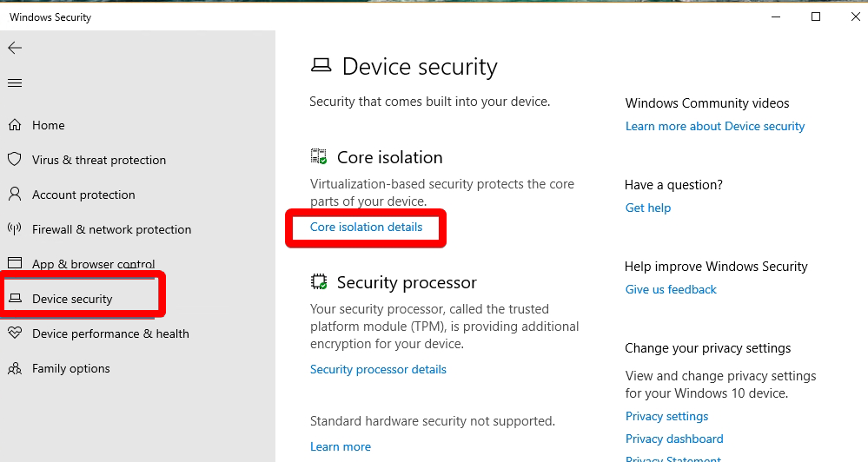Open Privacy settings link
The width and height of the screenshot is (868, 462).
[x=666, y=416]
